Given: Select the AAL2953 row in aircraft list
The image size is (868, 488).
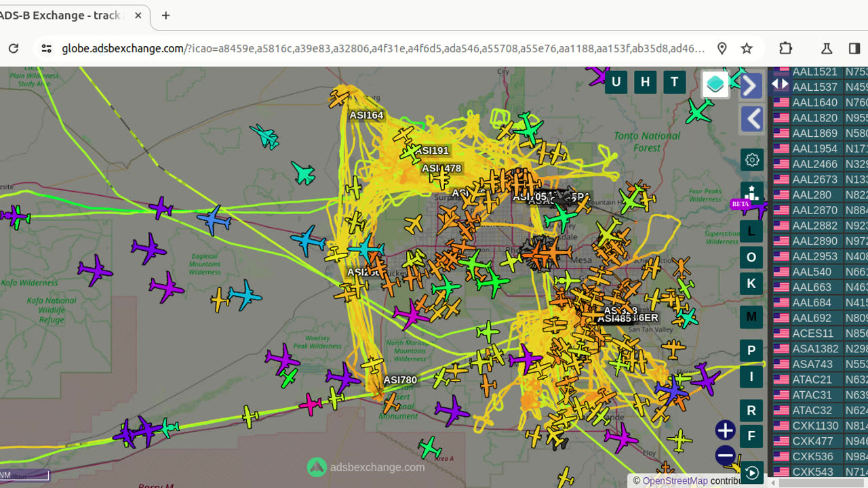Looking at the screenshot, I should (x=819, y=256).
